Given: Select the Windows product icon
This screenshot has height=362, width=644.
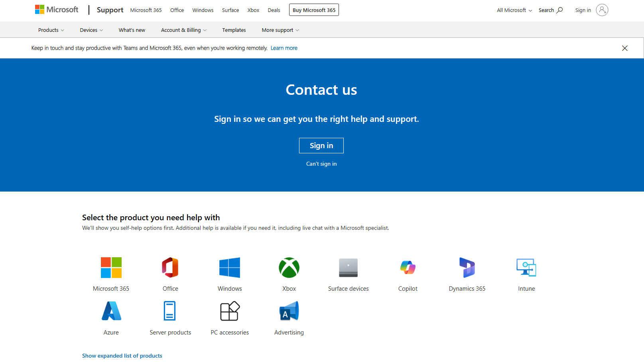Looking at the screenshot, I should click(x=230, y=268).
